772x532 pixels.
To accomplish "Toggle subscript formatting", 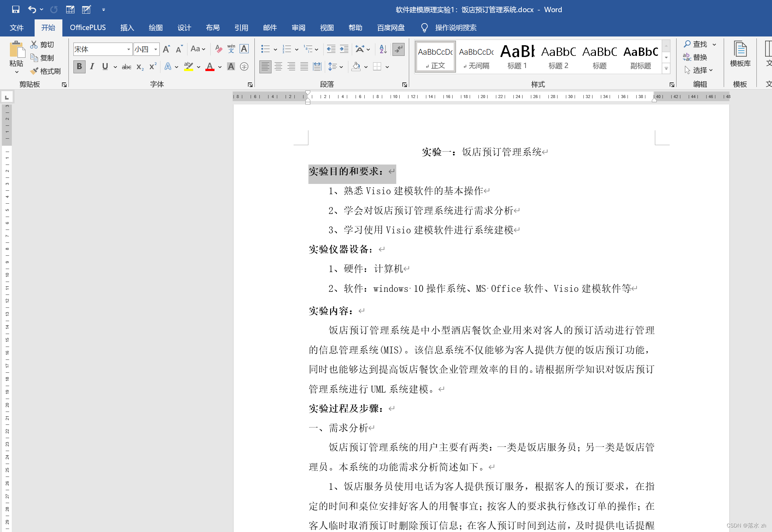I will 140,67.
